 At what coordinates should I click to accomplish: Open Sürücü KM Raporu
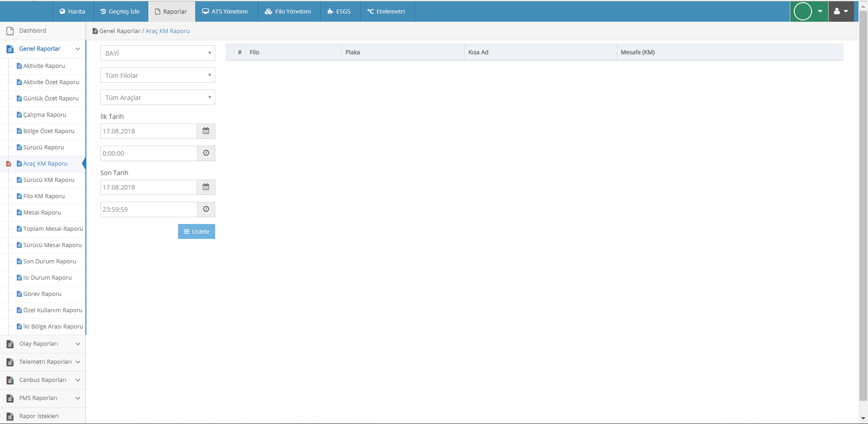[49, 180]
